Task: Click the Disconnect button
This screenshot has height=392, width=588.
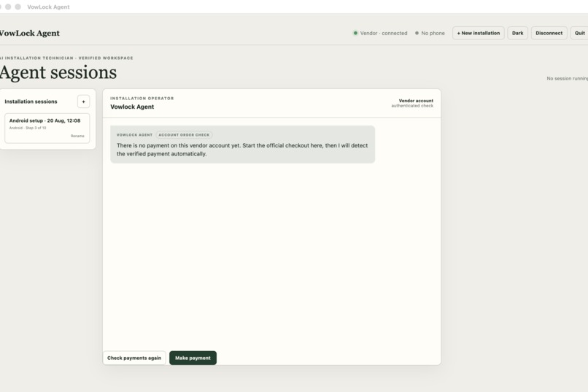Action: pyautogui.click(x=549, y=33)
